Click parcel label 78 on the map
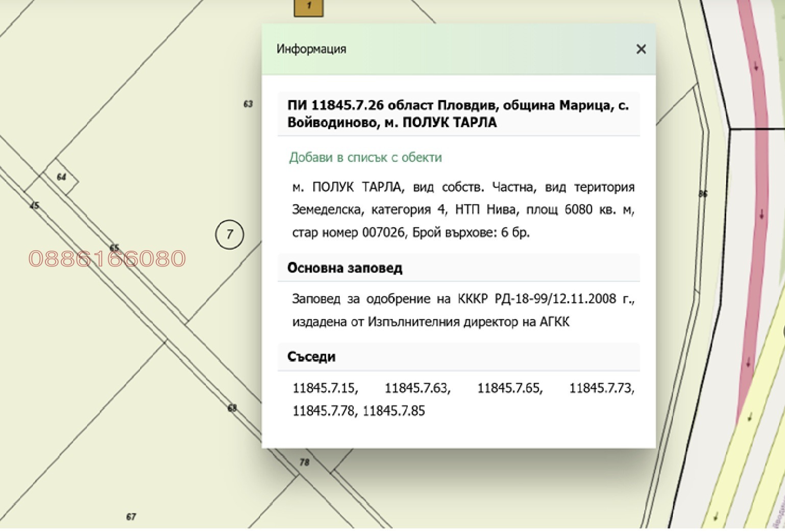This screenshot has width=785, height=532. tap(304, 462)
